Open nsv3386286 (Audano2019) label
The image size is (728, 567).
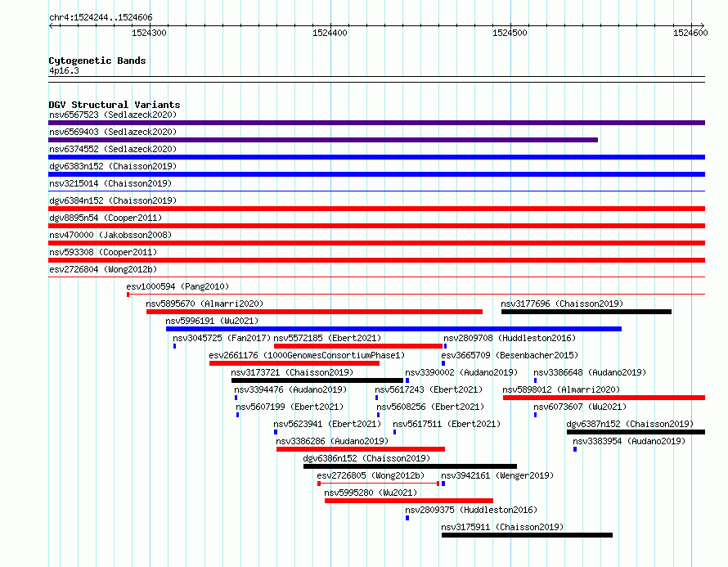(x=332, y=441)
